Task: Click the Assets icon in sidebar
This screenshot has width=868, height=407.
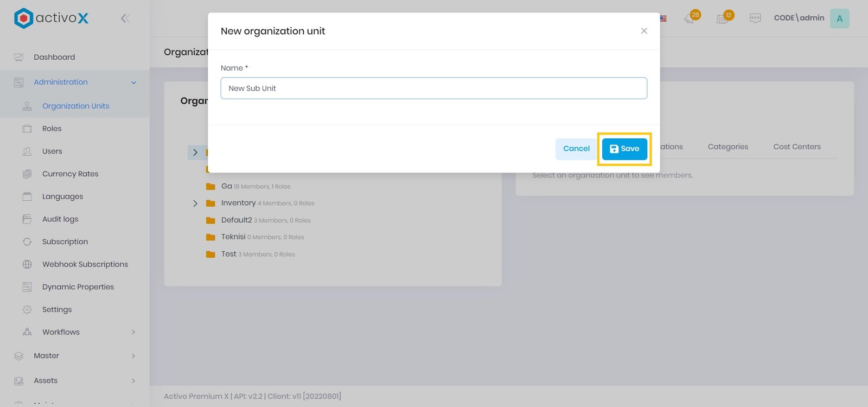Action: tap(19, 380)
